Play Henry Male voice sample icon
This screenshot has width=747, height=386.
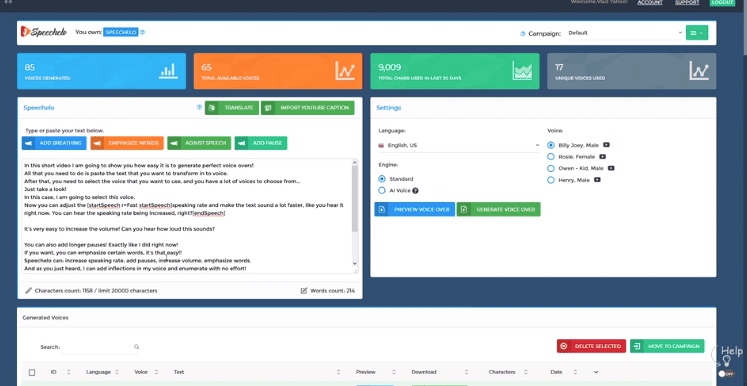[x=597, y=180]
